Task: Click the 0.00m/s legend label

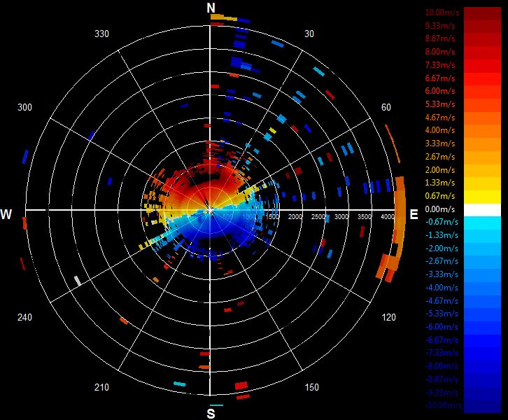Action: click(440, 209)
